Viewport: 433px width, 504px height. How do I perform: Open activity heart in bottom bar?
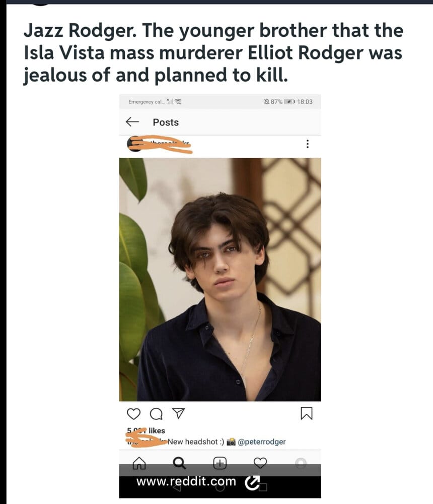[260, 463]
